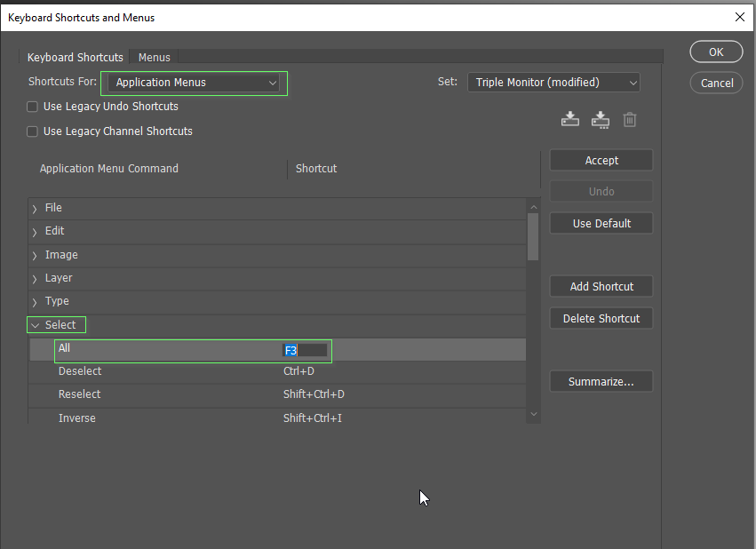Delete the current shortcut set
Screen dimensions: 756x549
click(x=630, y=119)
